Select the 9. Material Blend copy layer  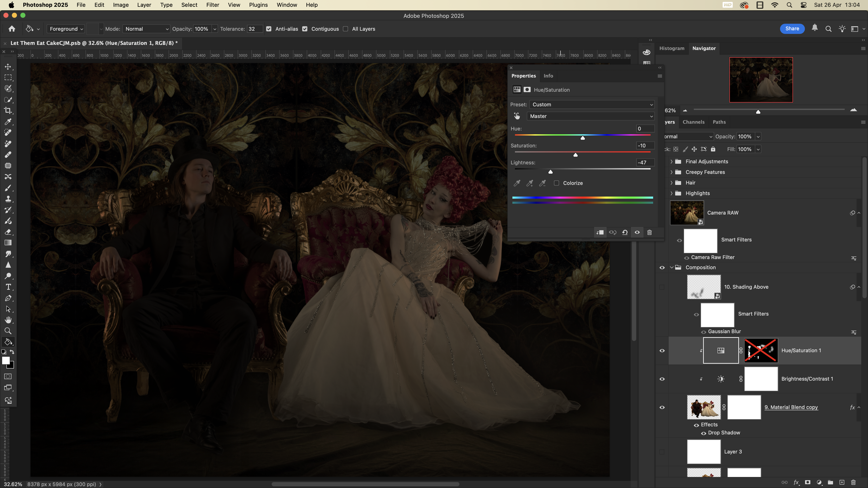[x=790, y=407]
